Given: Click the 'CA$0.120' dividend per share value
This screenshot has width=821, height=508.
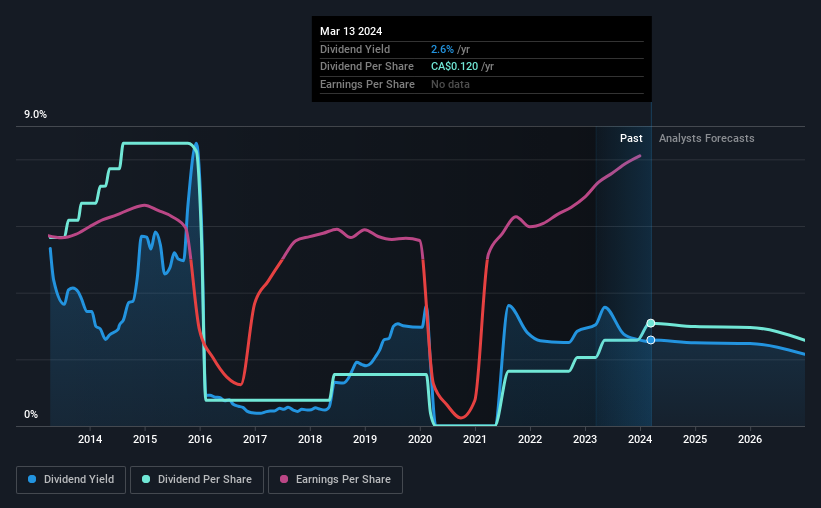Looking at the screenshot, I should point(454,67).
